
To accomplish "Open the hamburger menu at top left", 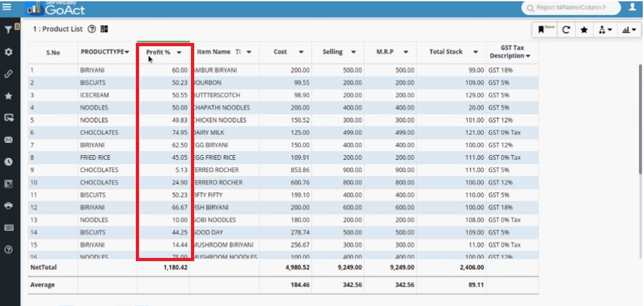I will [x=7, y=7].
